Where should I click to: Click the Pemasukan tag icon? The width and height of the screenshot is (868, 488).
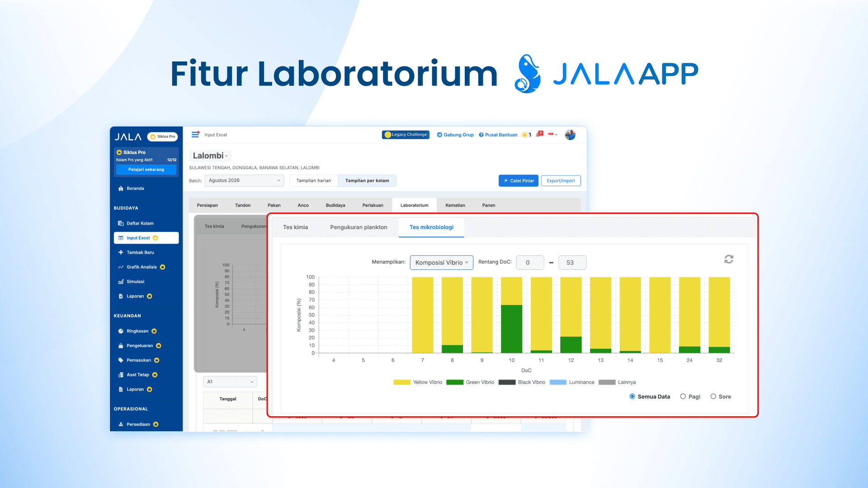point(121,360)
